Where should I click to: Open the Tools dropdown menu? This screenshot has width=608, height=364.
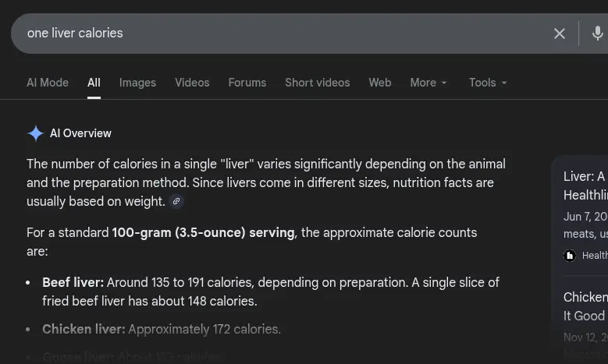pos(488,83)
